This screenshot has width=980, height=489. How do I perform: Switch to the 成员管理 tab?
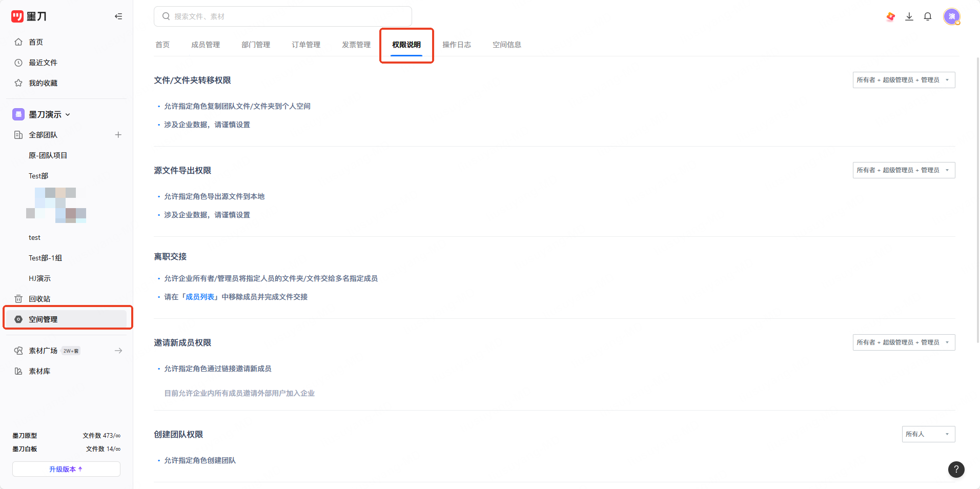(206, 45)
